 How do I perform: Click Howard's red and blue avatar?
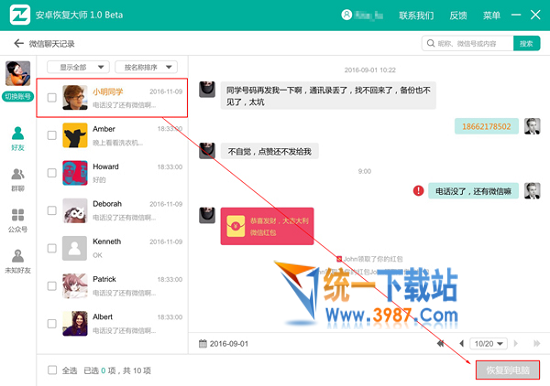click(75, 173)
